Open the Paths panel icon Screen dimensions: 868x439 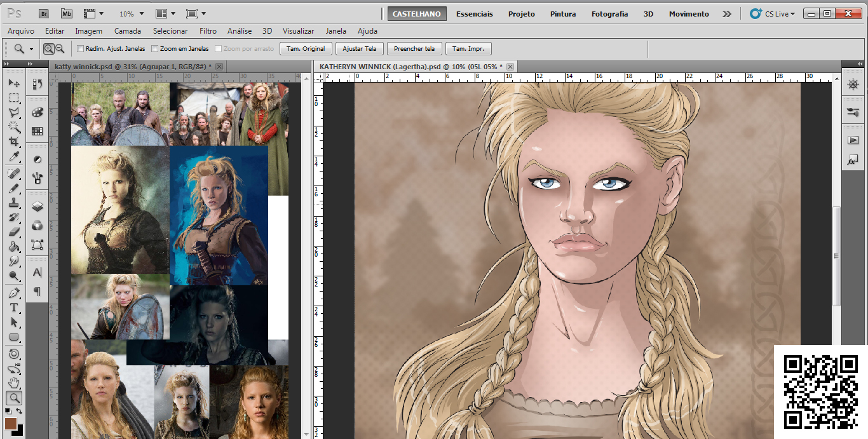37,243
